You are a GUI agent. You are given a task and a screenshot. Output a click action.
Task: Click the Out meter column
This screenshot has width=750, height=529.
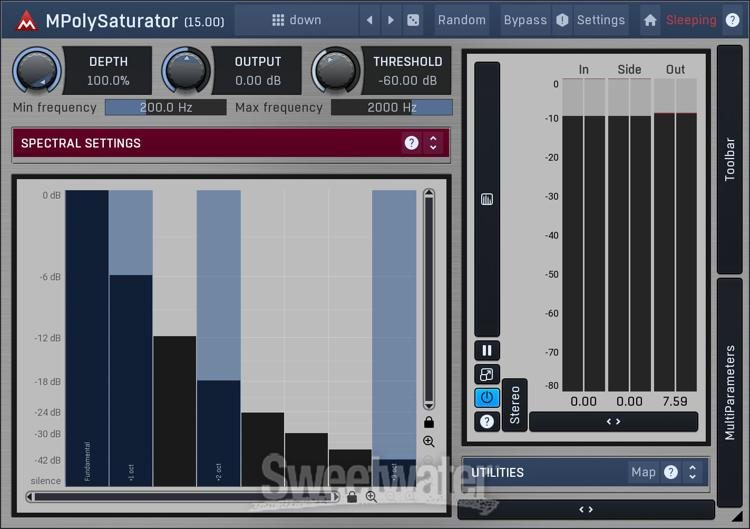pos(675,234)
